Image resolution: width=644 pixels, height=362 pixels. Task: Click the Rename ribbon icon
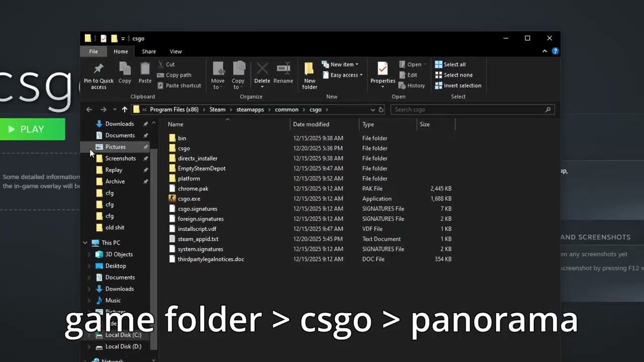pos(283,68)
